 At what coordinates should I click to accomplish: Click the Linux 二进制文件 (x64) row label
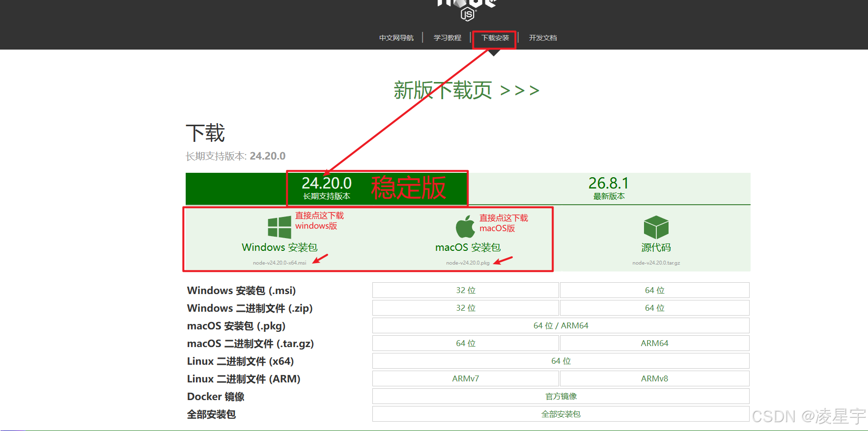coord(240,361)
